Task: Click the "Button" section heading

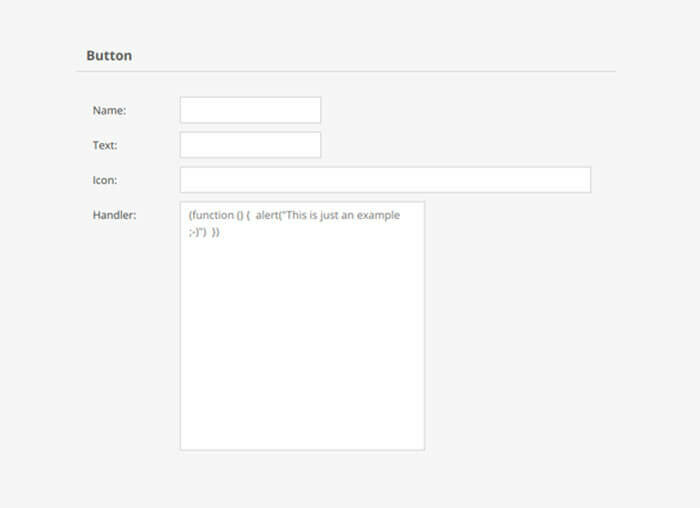Action: (109, 56)
